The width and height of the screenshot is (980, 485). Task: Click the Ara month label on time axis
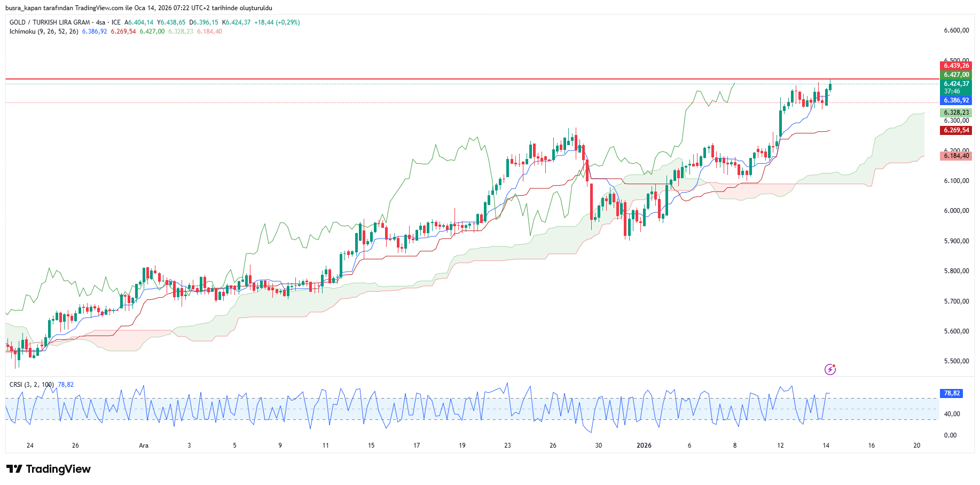tap(144, 446)
